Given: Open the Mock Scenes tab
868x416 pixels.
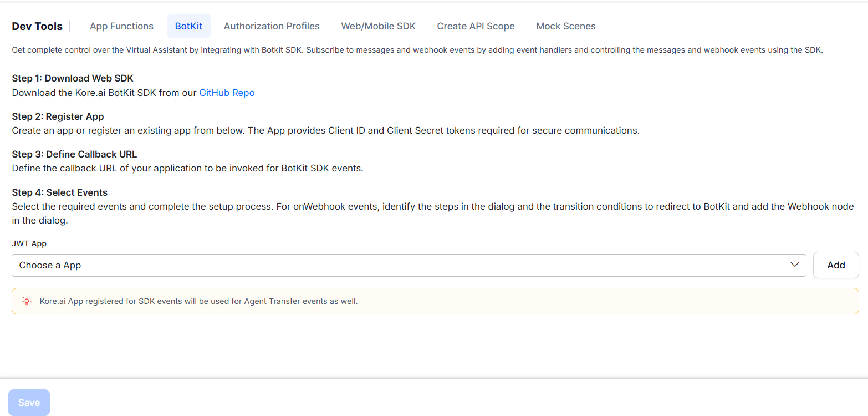Looking at the screenshot, I should pyautogui.click(x=565, y=26).
